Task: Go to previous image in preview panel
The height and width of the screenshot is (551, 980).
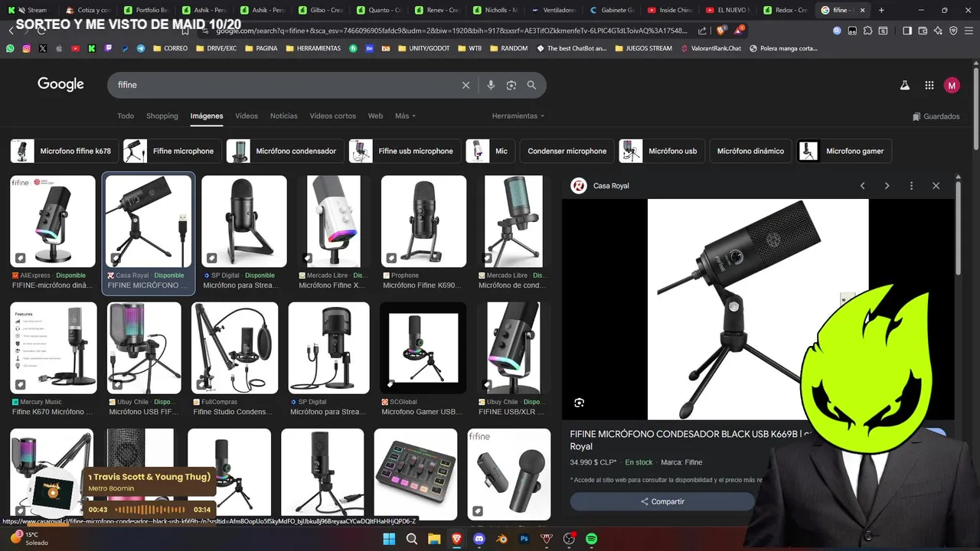Action: 862,186
